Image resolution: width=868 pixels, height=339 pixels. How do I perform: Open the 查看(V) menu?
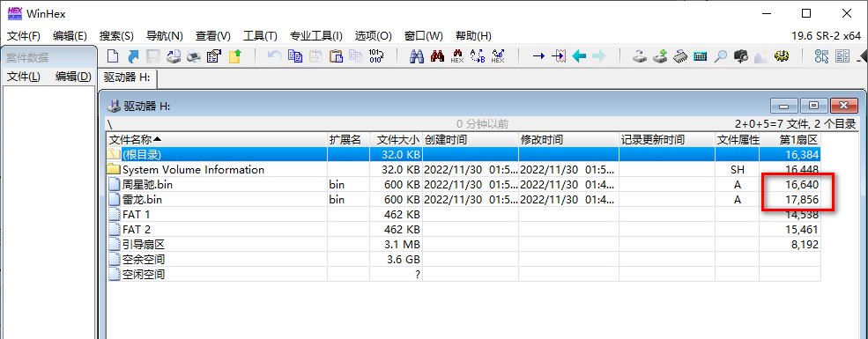(x=213, y=36)
